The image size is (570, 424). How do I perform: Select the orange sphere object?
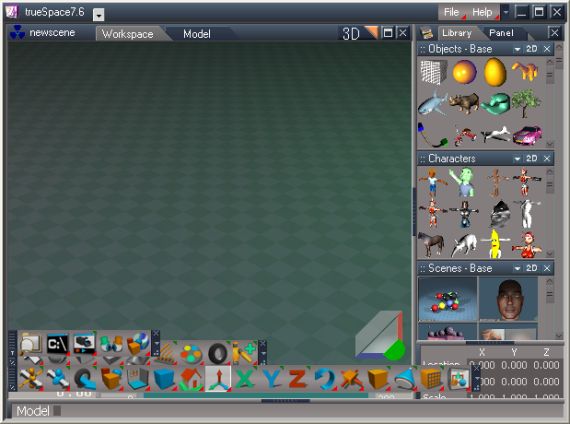(x=465, y=72)
